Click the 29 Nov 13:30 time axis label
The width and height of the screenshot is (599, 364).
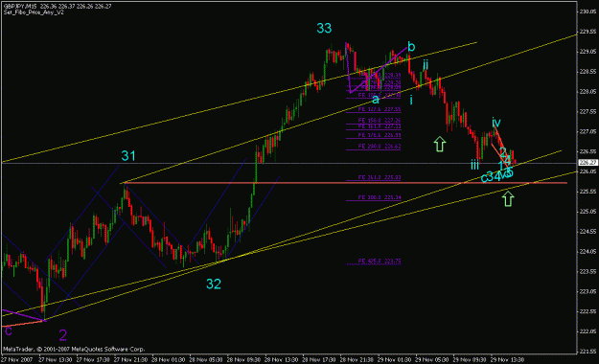pyautogui.click(x=507, y=360)
